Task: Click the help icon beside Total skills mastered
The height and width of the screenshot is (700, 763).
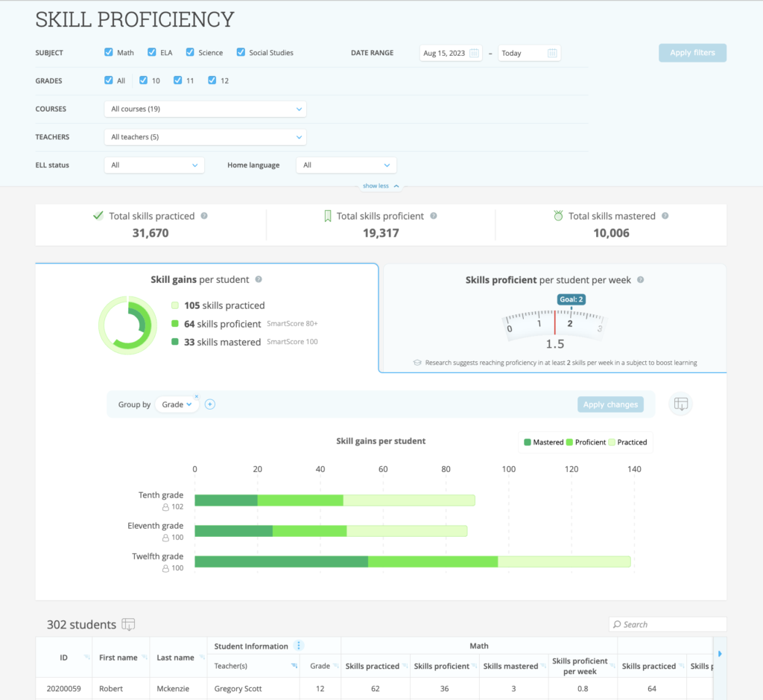Action: pyautogui.click(x=665, y=216)
